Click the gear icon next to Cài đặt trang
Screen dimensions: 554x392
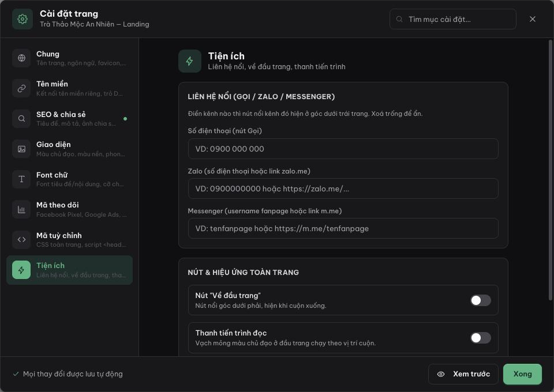click(x=23, y=19)
